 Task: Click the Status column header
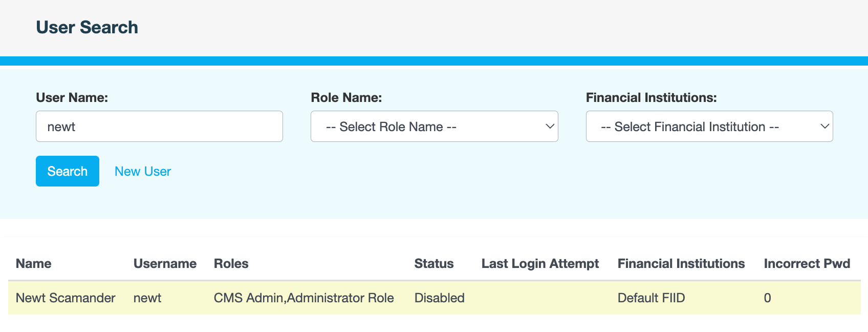[x=433, y=264]
